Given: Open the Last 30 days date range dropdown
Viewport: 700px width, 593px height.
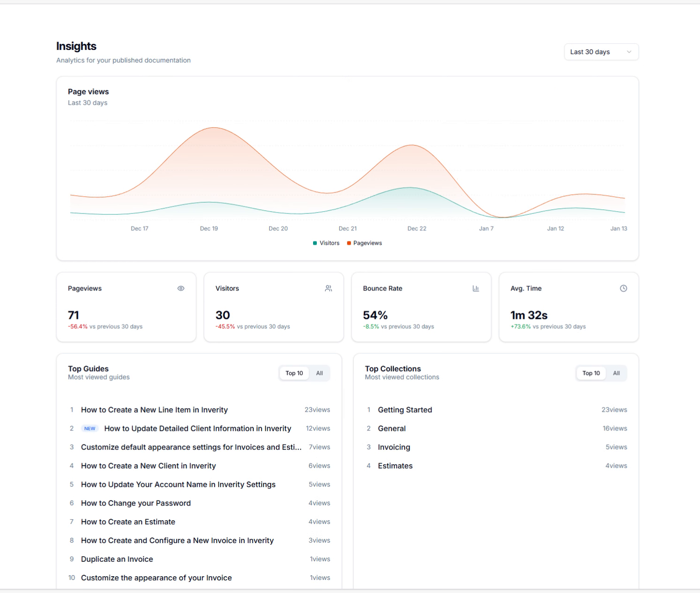Looking at the screenshot, I should coord(600,52).
